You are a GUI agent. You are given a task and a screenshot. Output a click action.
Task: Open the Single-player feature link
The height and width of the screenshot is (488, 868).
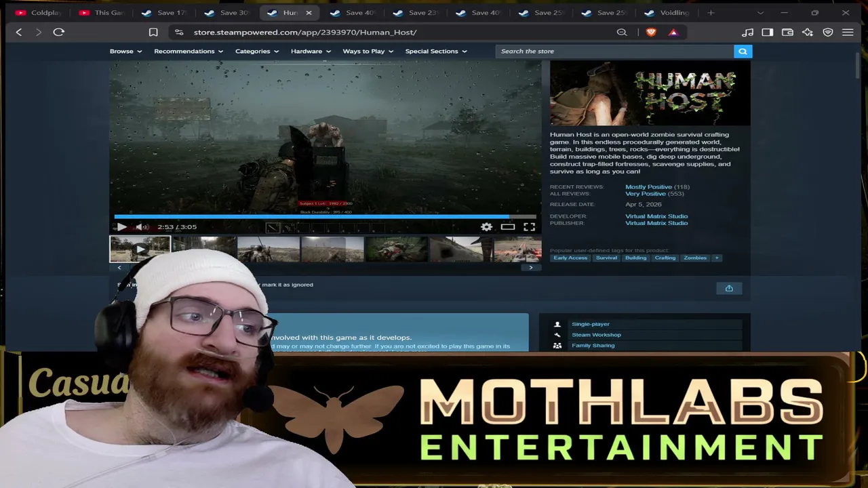(591, 324)
